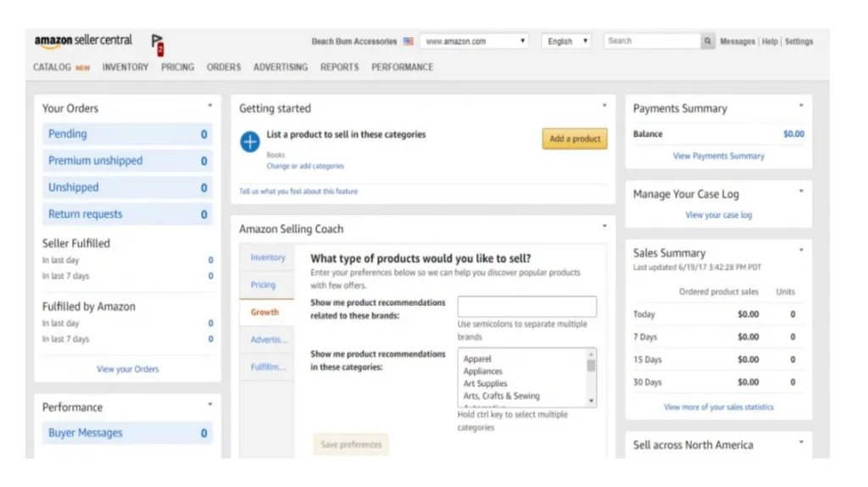Open the CATALOG menu
The height and width of the screenshot is (487, 868).
point(52,67)
